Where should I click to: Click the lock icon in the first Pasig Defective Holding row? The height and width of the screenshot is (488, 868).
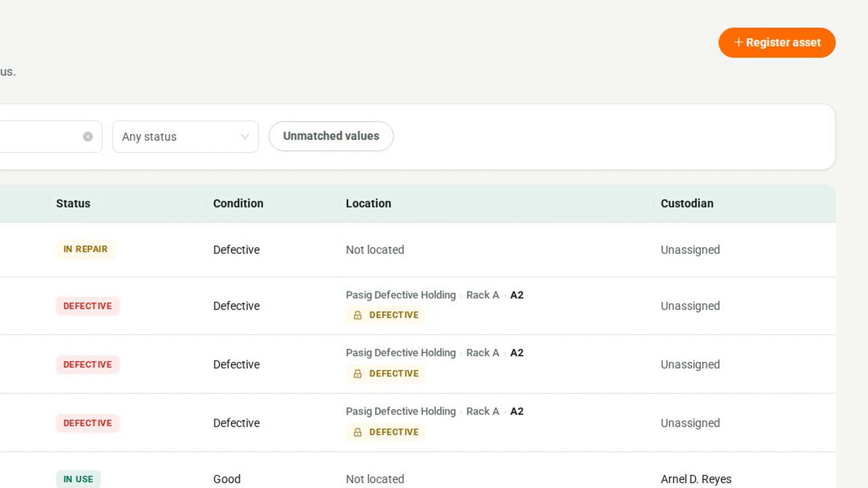pyautogui.click(x=358, y=315)
